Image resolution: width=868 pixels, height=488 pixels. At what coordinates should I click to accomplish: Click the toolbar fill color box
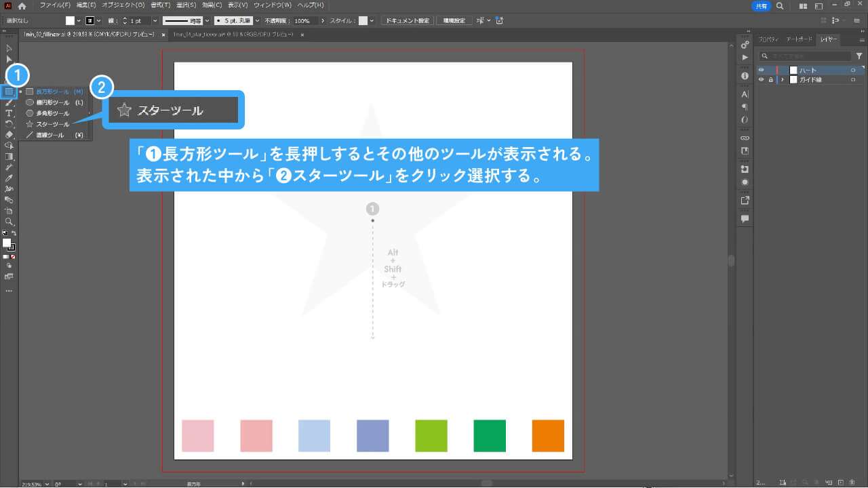pos(6,243)
